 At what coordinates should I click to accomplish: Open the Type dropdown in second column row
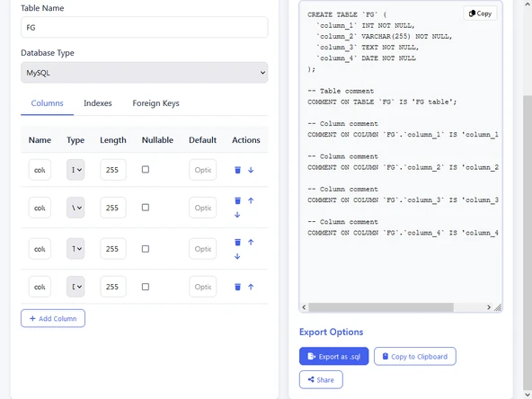(75, 208)
